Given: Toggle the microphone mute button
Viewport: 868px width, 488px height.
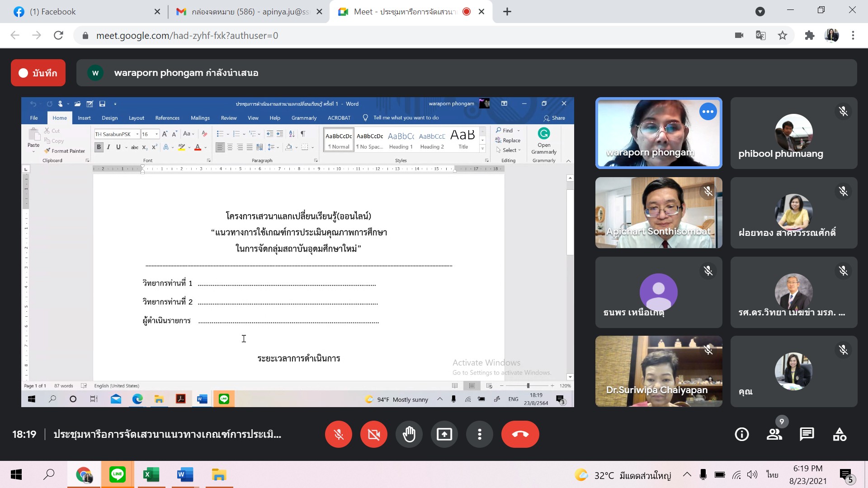Looking at the screenshot, I should (339, 434).
